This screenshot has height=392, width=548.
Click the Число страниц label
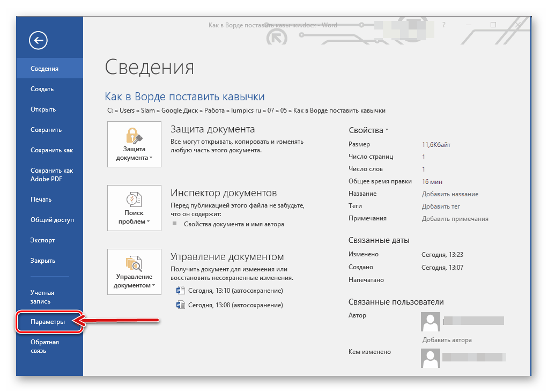pos(371,157)
